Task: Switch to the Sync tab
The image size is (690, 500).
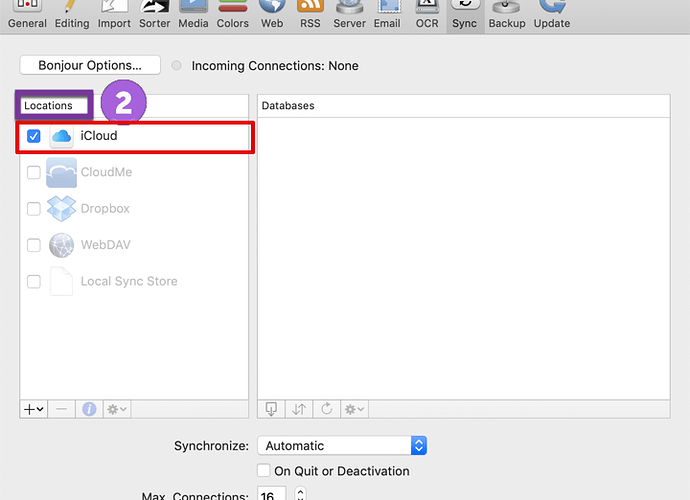Action: (464, 15)
